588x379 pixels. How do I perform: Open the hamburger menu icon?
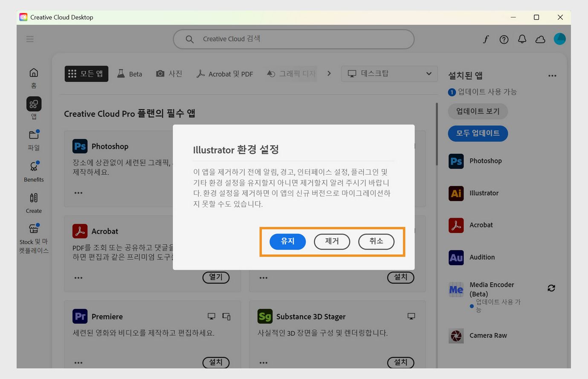(x=30, y=39)
